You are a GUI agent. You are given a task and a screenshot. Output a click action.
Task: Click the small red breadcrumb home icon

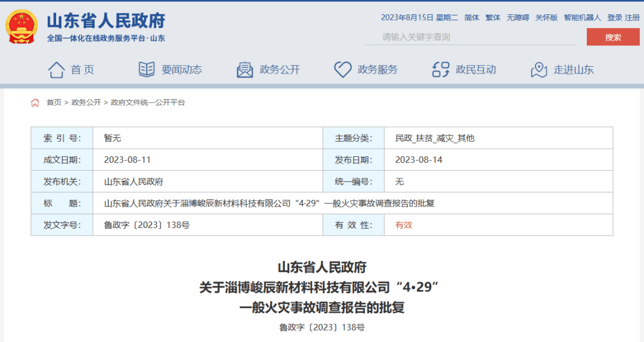pyautogui.click(x=35, y=103)
